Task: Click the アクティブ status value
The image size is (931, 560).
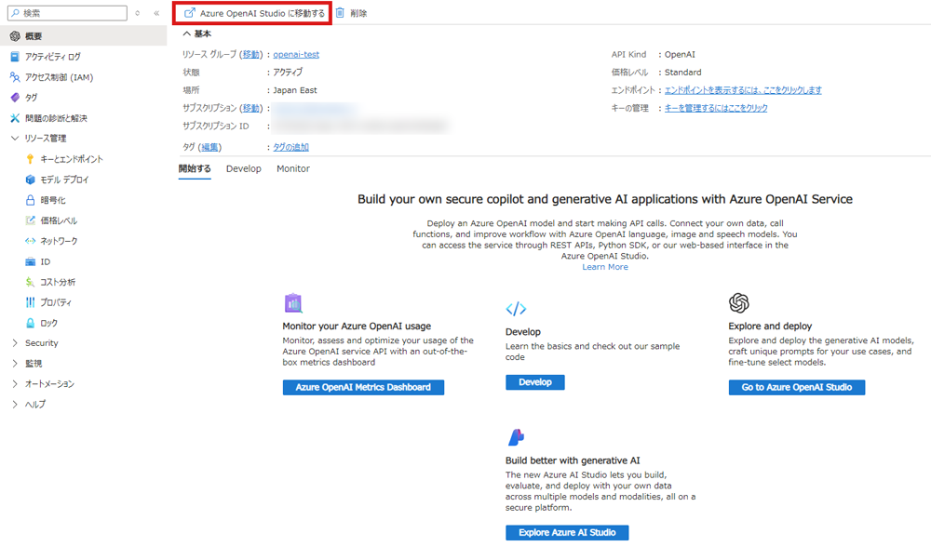Action: click(288, 73)
